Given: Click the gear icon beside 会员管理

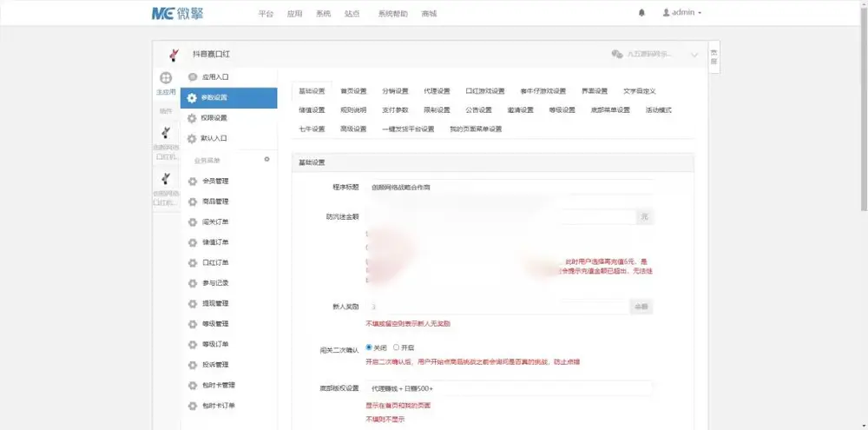Looking at the screenshot, I should click(x=192, y=182).
